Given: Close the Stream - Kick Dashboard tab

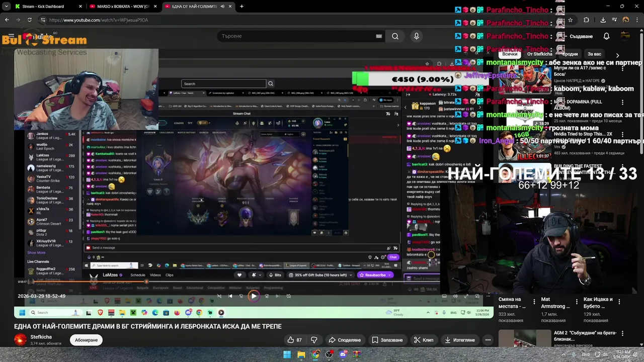Looking at the screenshot, I should [80, 7].
